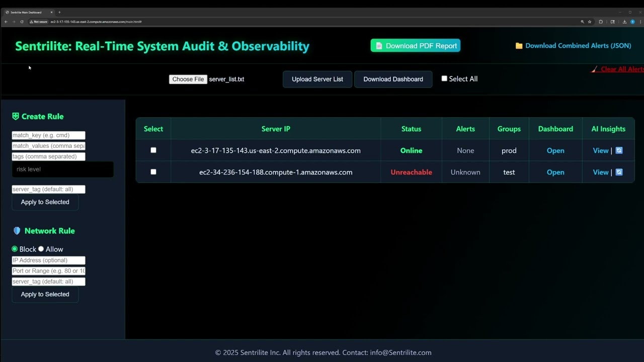Viewport: 644px width, 362px height.
Task: Focus server_tag field under Network Rule
Action: [x=49, y=282]
